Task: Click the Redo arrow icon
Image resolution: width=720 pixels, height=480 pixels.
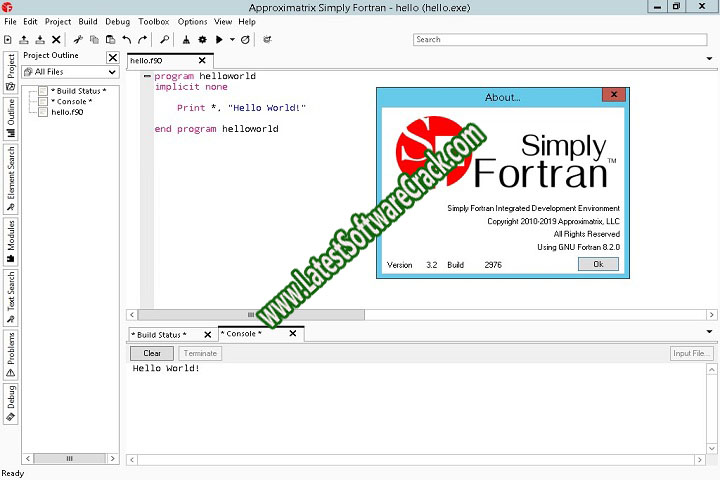Action: tap(143, 39)
